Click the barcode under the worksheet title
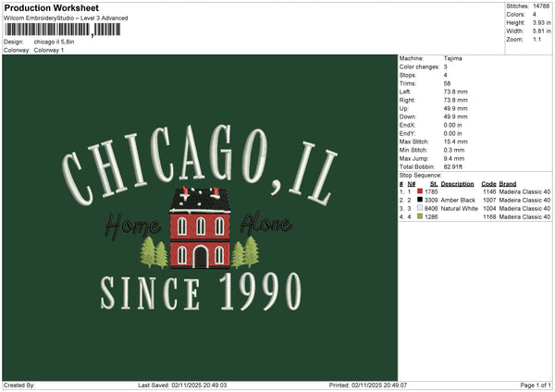The height and width of the screenshot is (392, 555). tap(63, 30)
